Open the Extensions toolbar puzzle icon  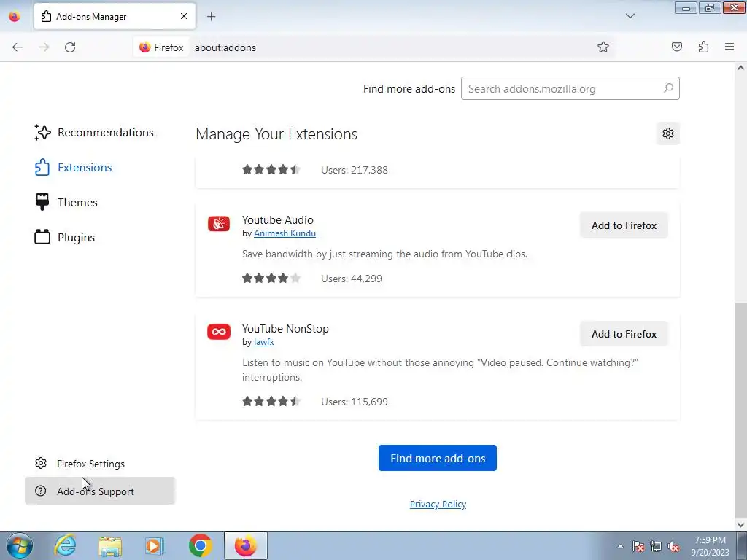(x=704, y=47)
